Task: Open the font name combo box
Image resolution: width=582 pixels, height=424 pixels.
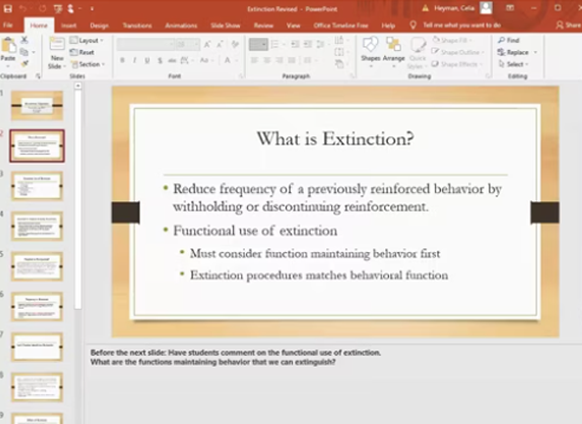Action: click(x=146, y=44)
